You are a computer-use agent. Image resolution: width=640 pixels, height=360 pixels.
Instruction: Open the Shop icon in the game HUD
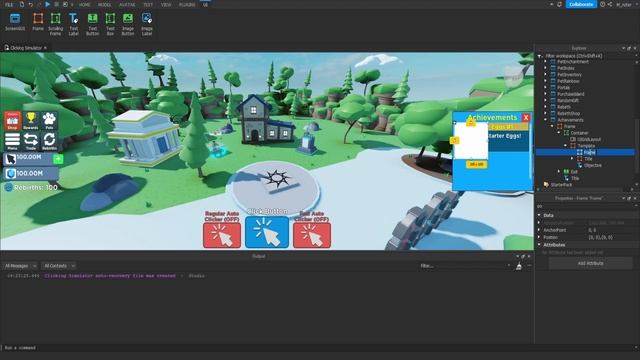coord(12,121)
